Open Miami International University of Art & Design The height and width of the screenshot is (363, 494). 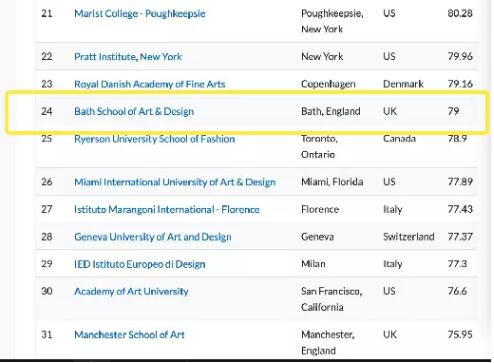click(175, 182)
